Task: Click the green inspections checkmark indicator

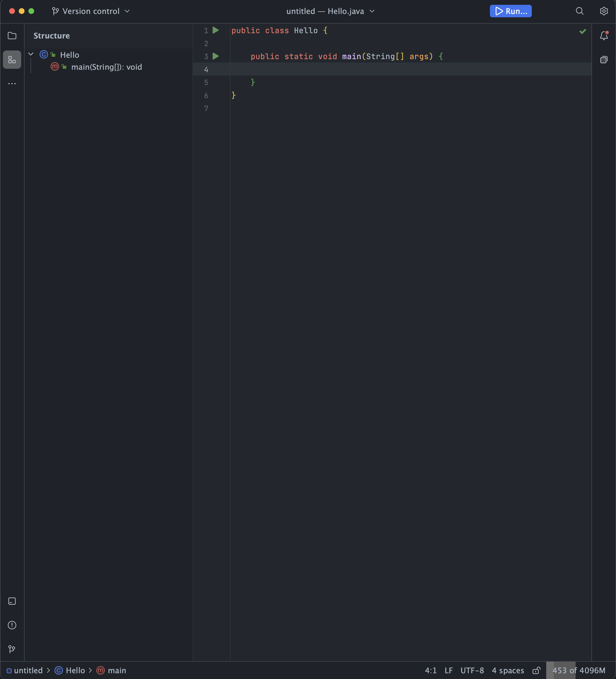Action: point(583,31)
